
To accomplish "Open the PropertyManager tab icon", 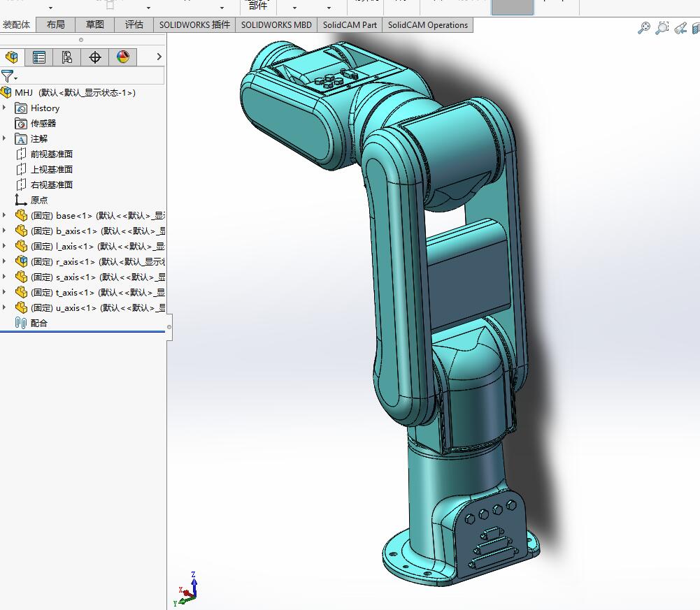I will [39, 57].
